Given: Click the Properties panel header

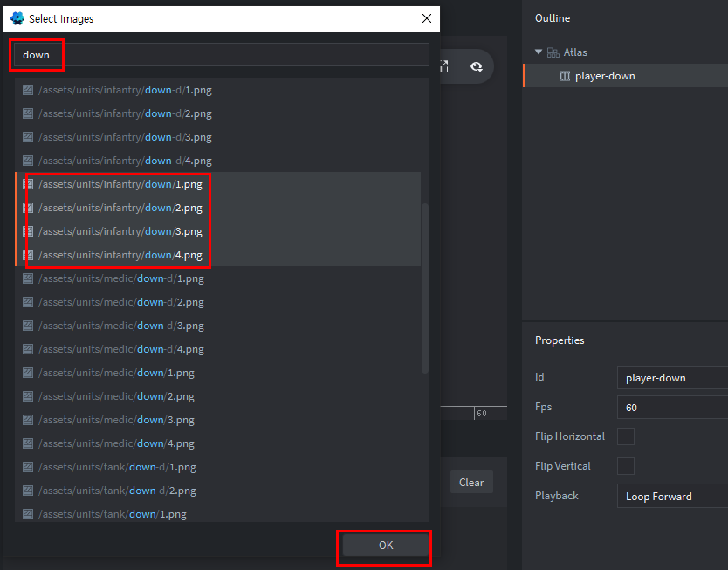Looking at the screenshot, I should click(560, 340).
